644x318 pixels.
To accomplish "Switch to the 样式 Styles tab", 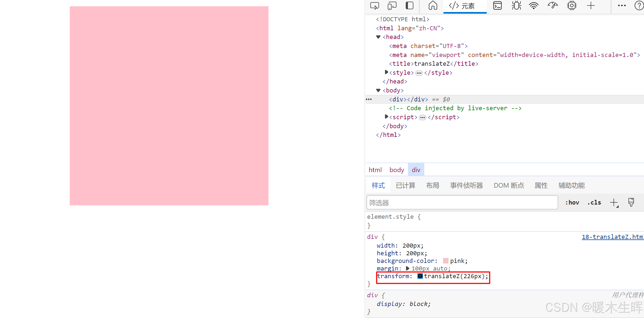I will (x=378, y=185).
